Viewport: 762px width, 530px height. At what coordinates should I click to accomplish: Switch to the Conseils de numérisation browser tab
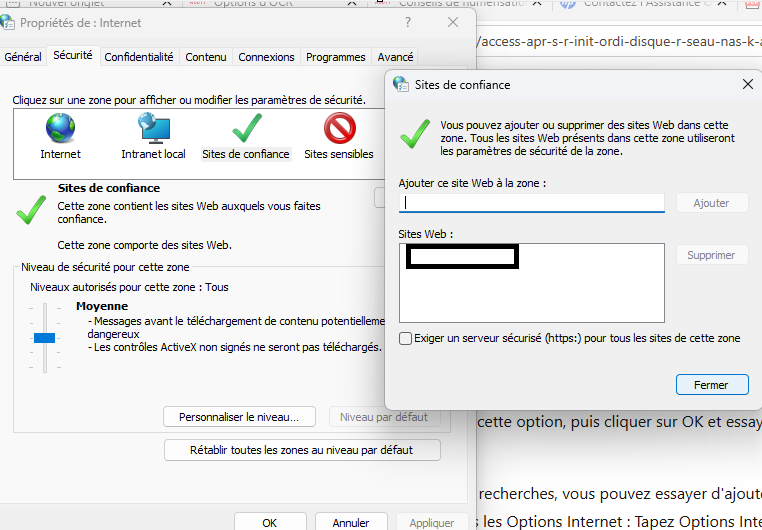[x=460, y=4]
